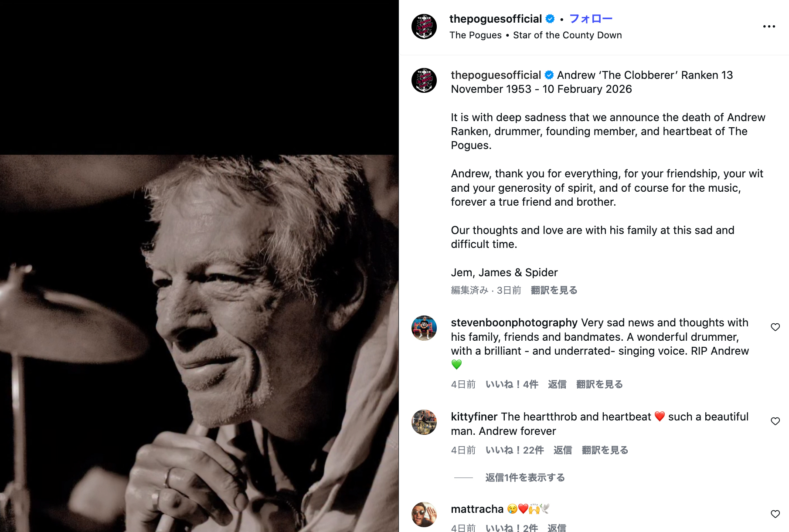Like the kittyfiner comment
Screen dimensions: 789x532
pos(775,421)
